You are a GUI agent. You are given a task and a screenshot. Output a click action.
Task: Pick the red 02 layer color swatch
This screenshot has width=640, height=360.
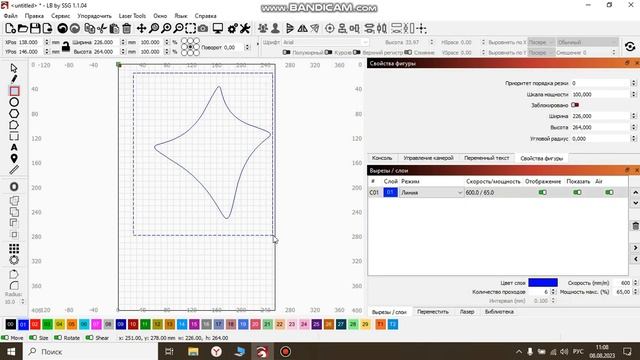(x=35, y=324)
